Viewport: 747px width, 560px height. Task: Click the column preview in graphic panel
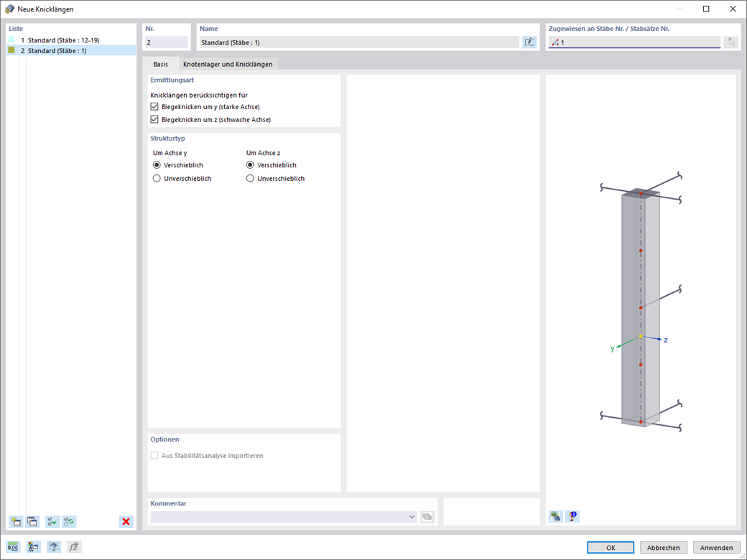[641, 307]
